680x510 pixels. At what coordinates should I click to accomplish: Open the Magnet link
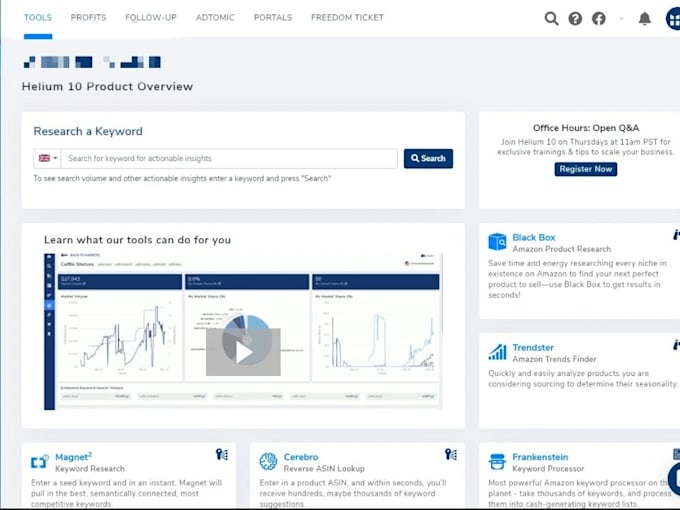pos(73,457)
